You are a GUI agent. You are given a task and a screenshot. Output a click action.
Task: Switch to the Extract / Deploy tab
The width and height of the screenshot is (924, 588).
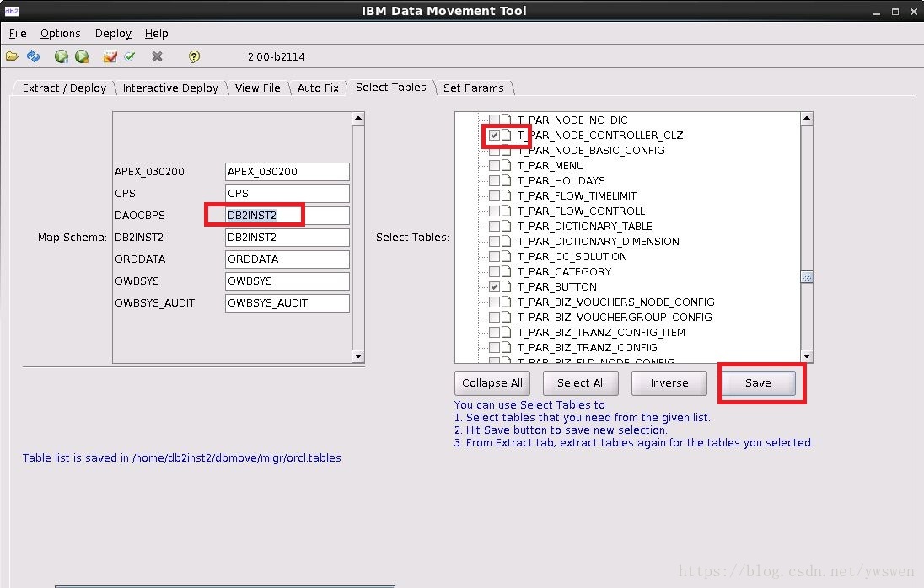pos(64,88)
